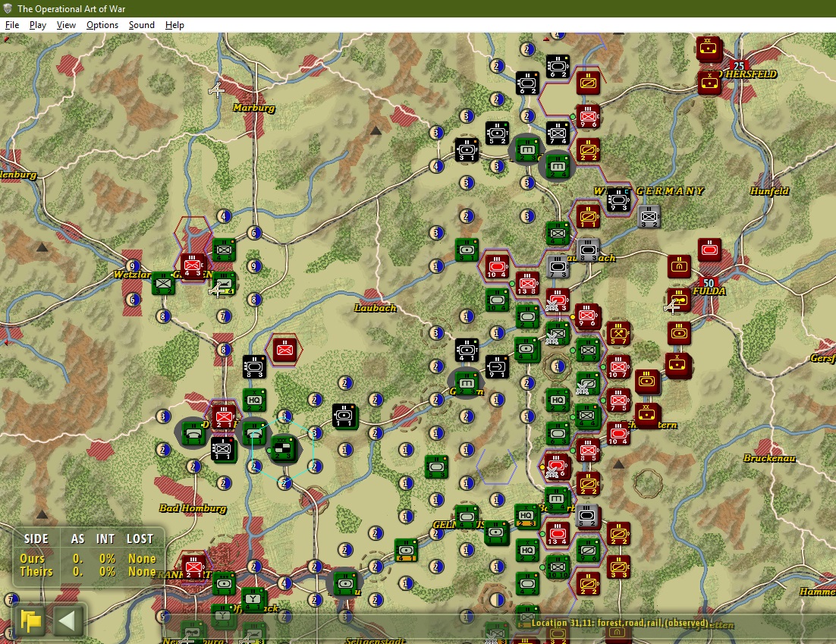Select red recon unit 3-3
This screenshot has height=644, width=836.
pyautogui.click(x=618, y=567)
